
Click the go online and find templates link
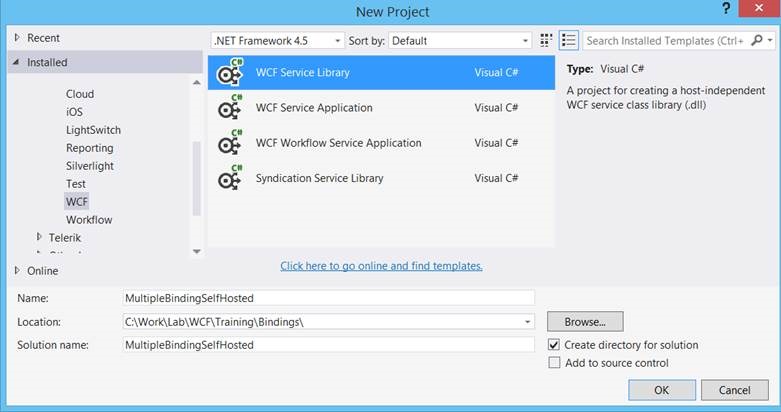381,266
